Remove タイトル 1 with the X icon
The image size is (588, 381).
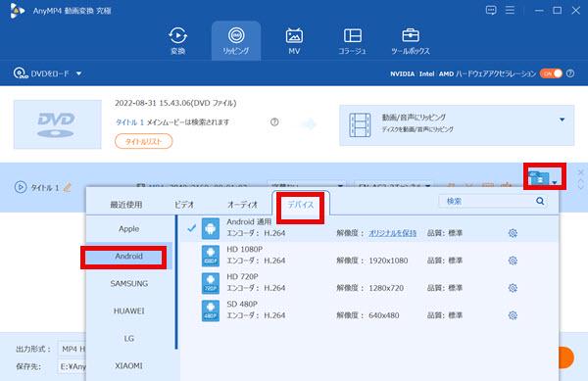click(x=580, y=172)
